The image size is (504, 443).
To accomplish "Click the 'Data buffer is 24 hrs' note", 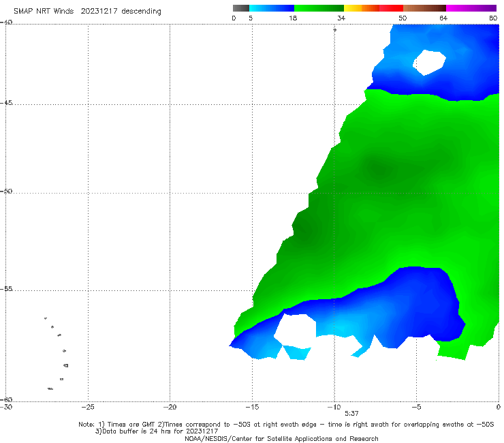I will [156, 431].
